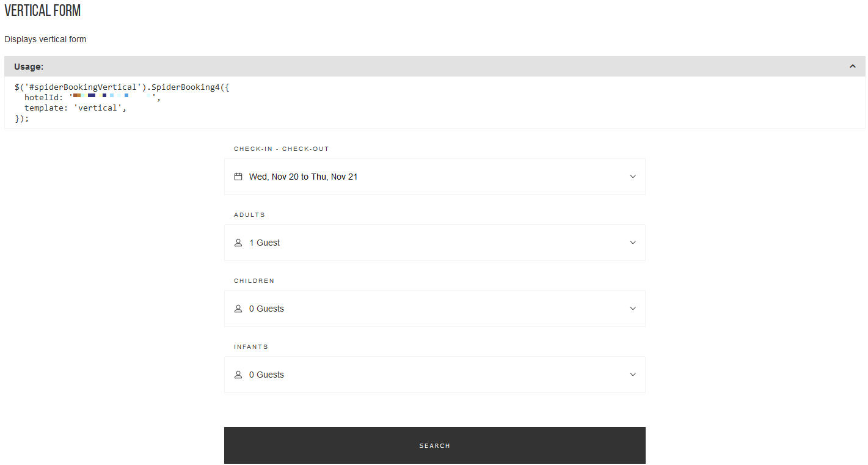Open the Infants dropdown chevron
Viewport: 868px width, 465px height.
coord(633,375)
